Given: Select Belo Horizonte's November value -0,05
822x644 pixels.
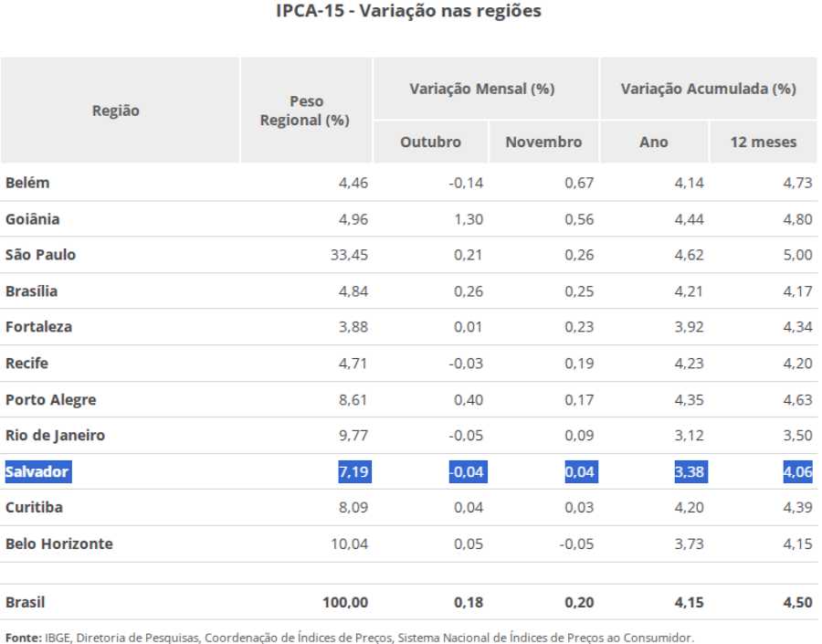Looking at the screenshot, I should [575, 544].
